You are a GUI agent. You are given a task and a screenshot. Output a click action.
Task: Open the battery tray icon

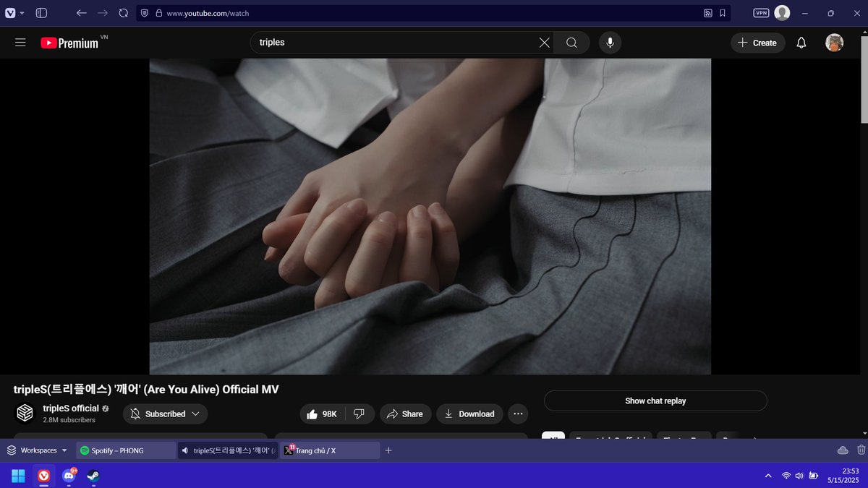tap(814, 476)
